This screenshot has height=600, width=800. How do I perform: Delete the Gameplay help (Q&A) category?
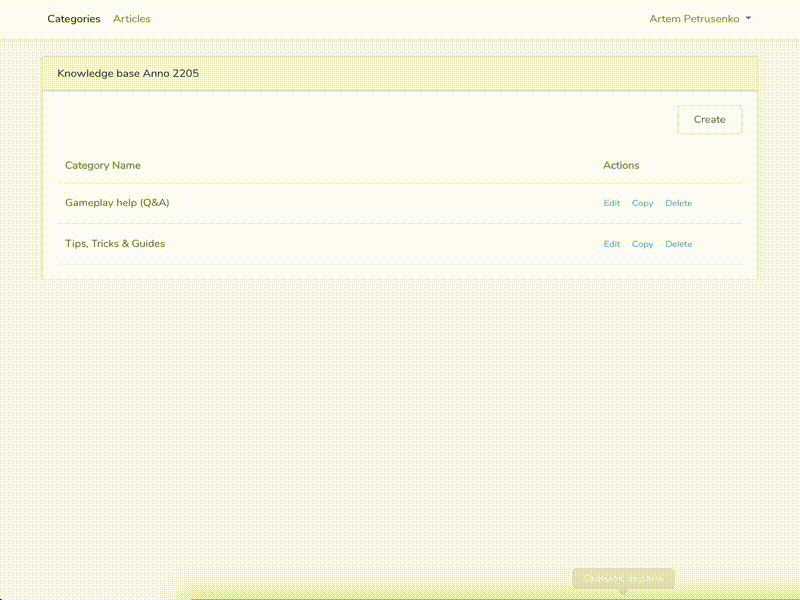(679, 203)
